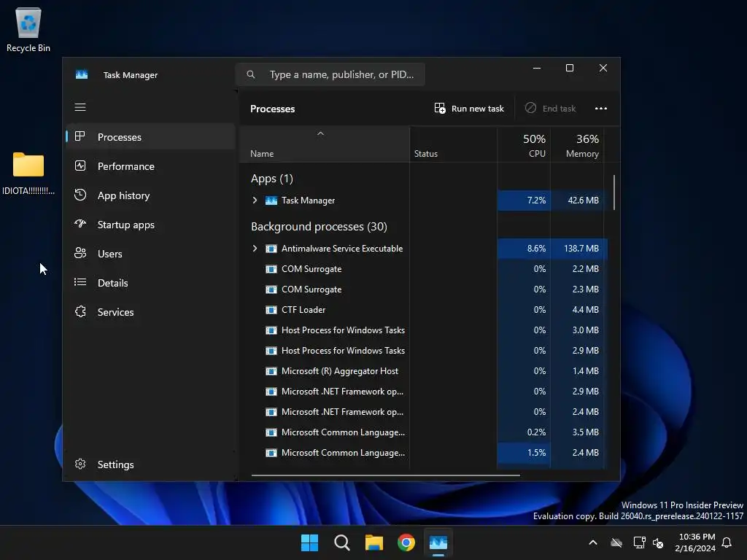Select the Users sidebar item
The width and height of the screenshot is (747, 560).
(150, 254)
